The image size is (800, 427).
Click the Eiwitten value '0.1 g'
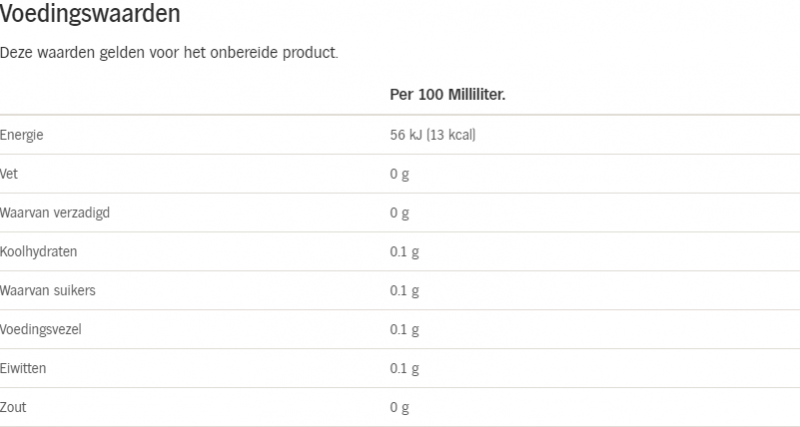pyautogui.click(x=405, y=368)
